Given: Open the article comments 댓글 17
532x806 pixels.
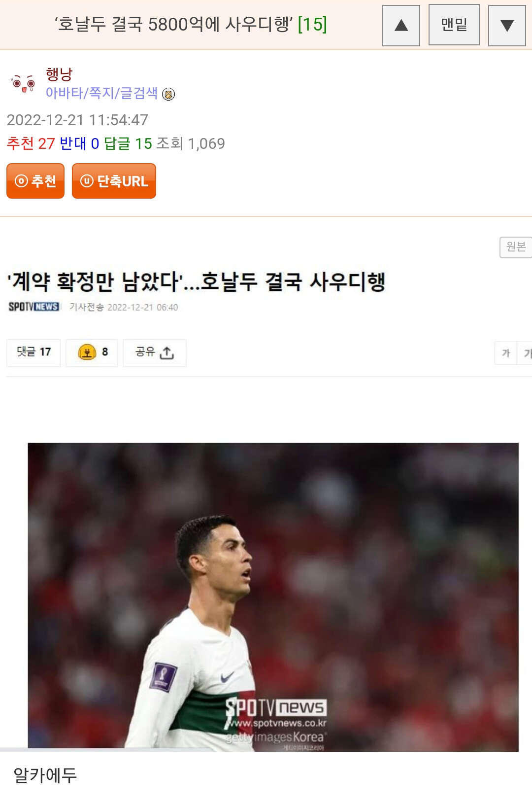Looking at the screenshot, I should [x=33, y=352].
